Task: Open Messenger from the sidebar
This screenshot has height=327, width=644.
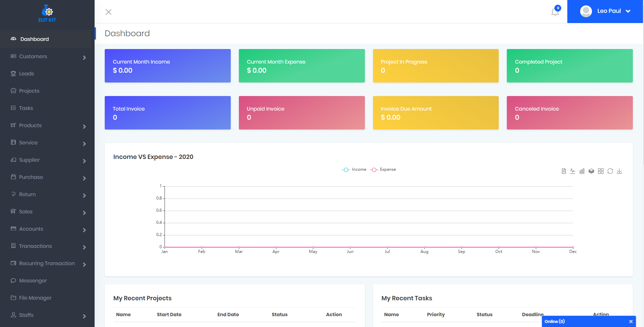Action: click(x=33, y=281)
